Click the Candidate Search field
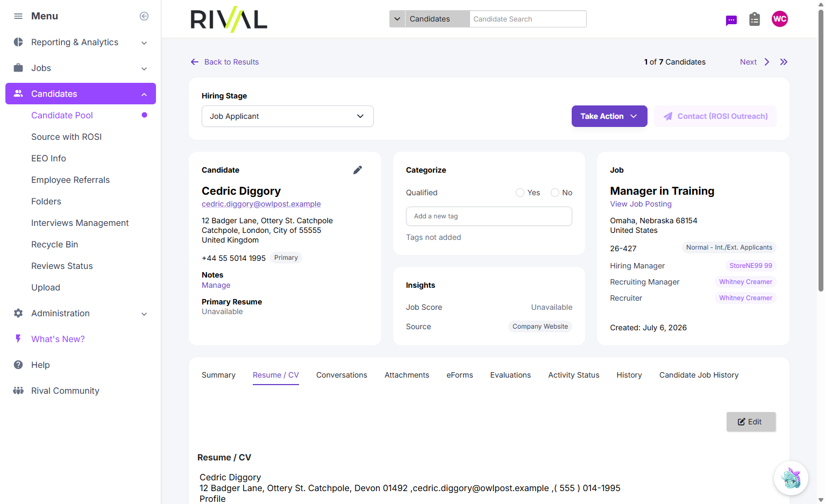This screenshot has width=825, height=504. click(x=528, y=19)
